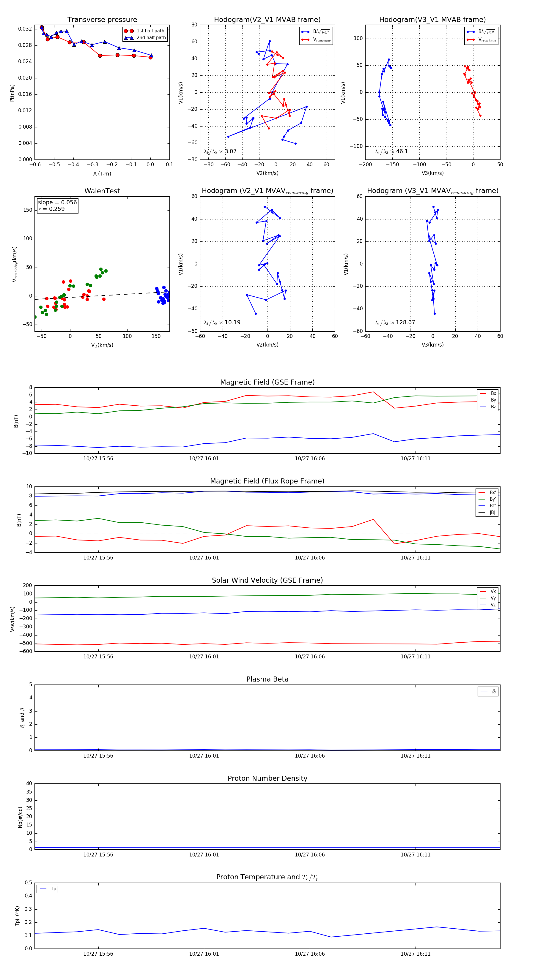
Task: Click the dashed regression line in WalenTest
Action: click(102, 295)
